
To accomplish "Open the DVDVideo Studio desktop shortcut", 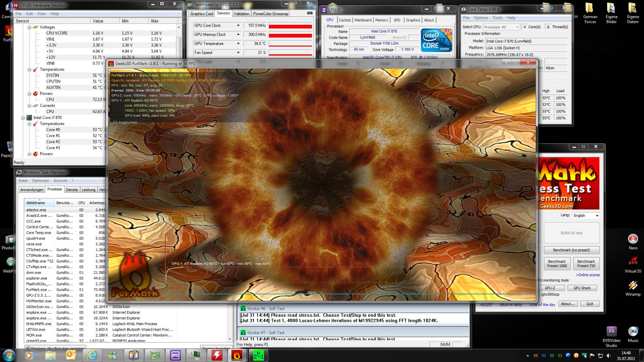I will [x=611, y=337].
